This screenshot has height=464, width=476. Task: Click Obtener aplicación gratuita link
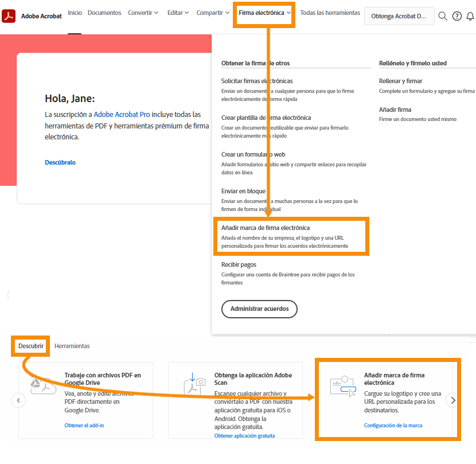[244, 436]
